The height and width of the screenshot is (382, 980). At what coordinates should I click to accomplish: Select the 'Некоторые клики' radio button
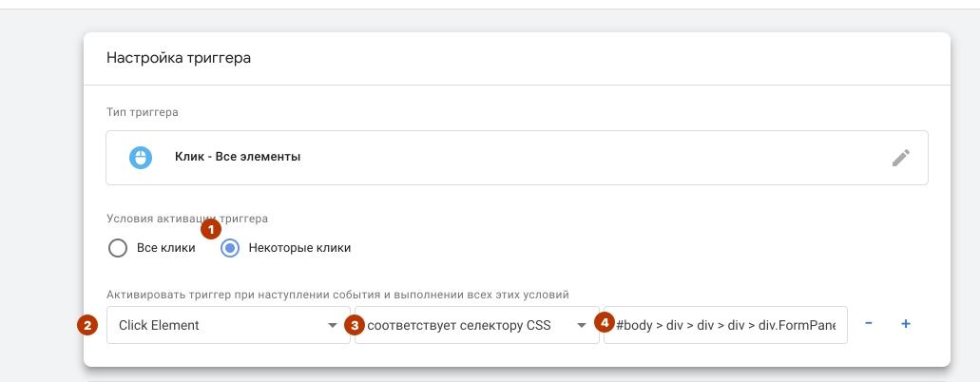tap(230, 248)
